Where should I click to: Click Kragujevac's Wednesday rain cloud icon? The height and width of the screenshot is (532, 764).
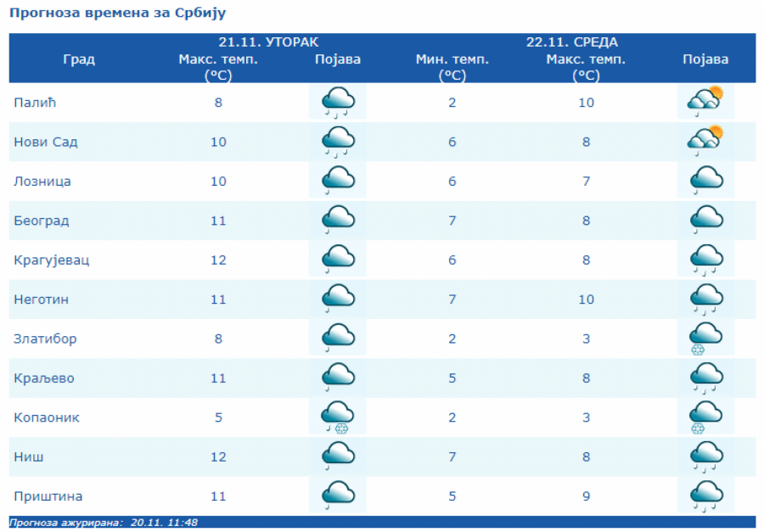tap(705, 260)
